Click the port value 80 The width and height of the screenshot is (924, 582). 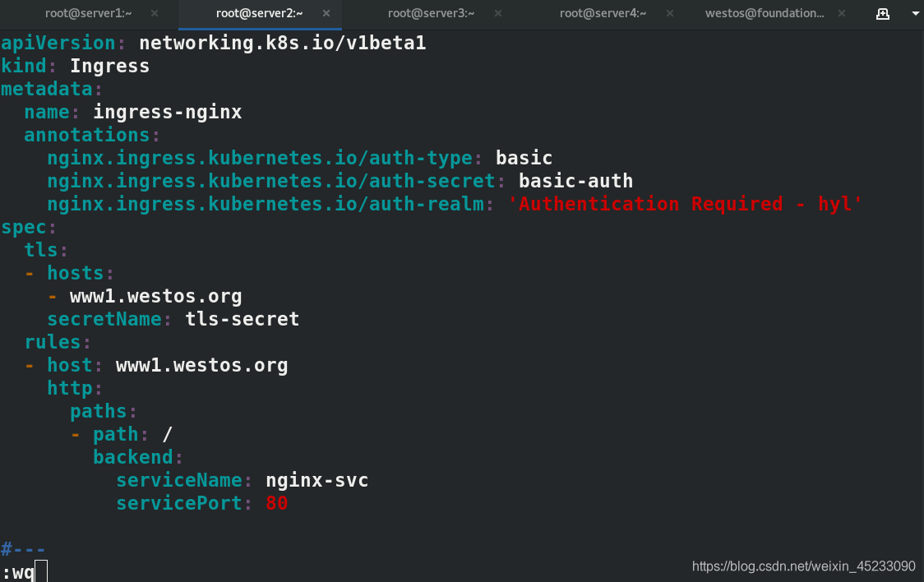coord(277,502)
